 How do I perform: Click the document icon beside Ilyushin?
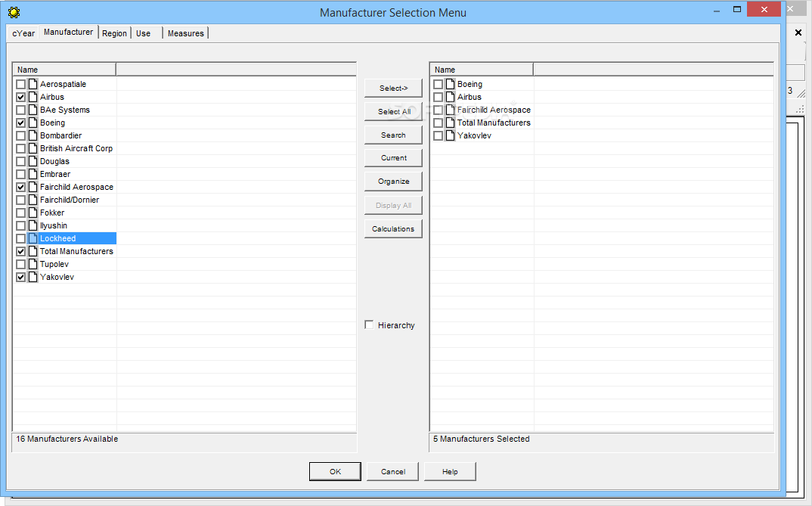pyautogui.click(x=33, y=226)
